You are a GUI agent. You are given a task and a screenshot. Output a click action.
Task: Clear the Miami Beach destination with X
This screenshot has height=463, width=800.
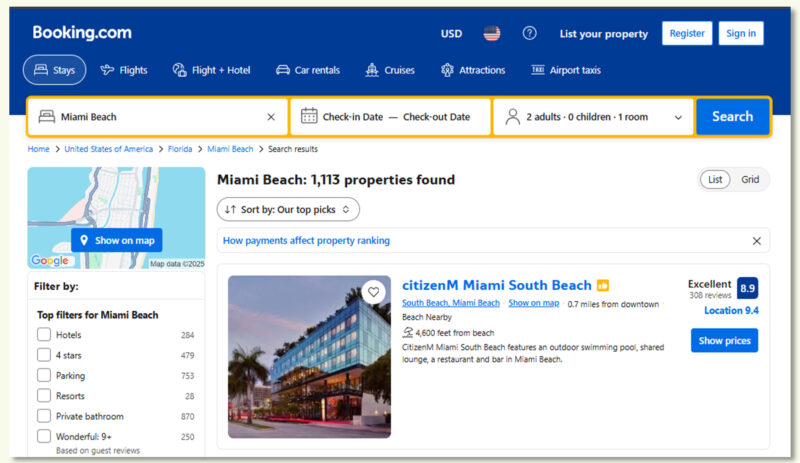click(271, 117)
